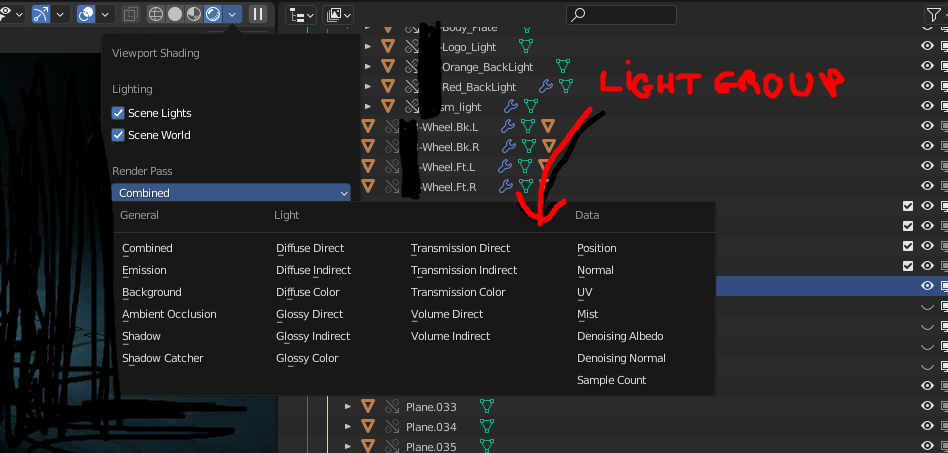Collapse the viewport shading options dropdown
Image resolution: width=948 pixels, height=453 pixels.
(232, 14)
